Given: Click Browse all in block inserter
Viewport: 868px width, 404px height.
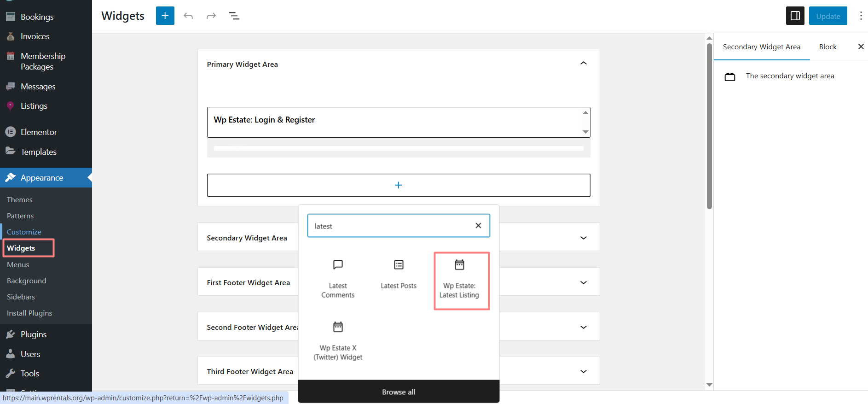Looking at the screenshot, I should (399, 392).
